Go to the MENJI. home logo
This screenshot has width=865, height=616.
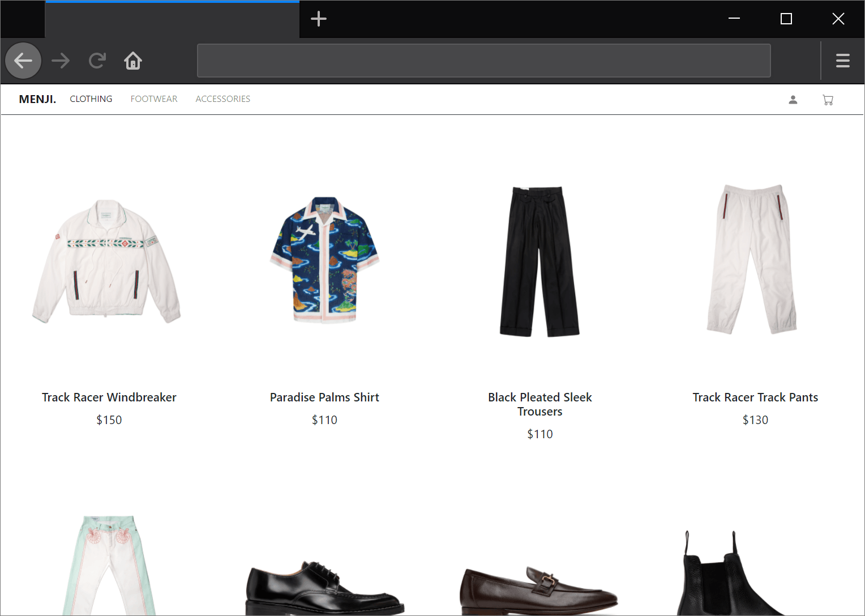pyautogui.click(x=37, y=99)
